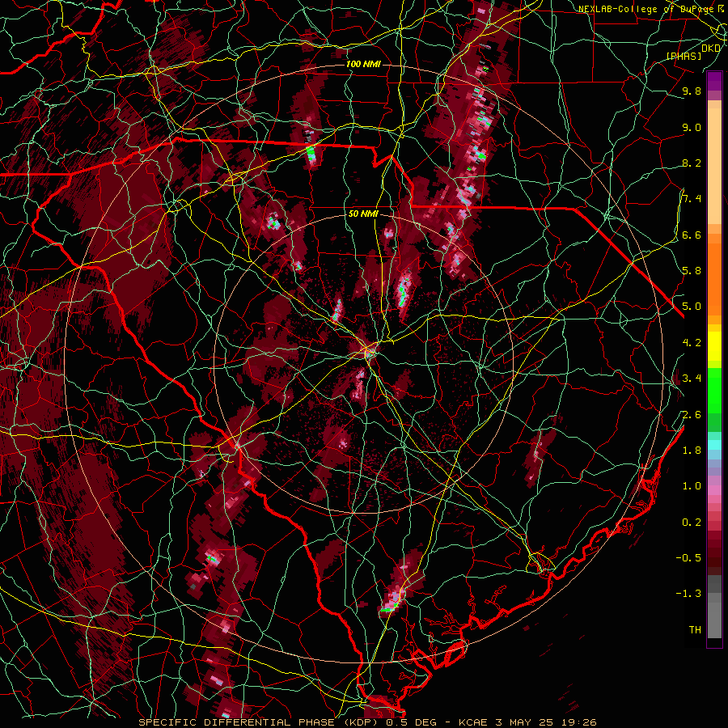Click the 7.4 scale label
Viewport: 728px width, 728px height.
point(692,199)
